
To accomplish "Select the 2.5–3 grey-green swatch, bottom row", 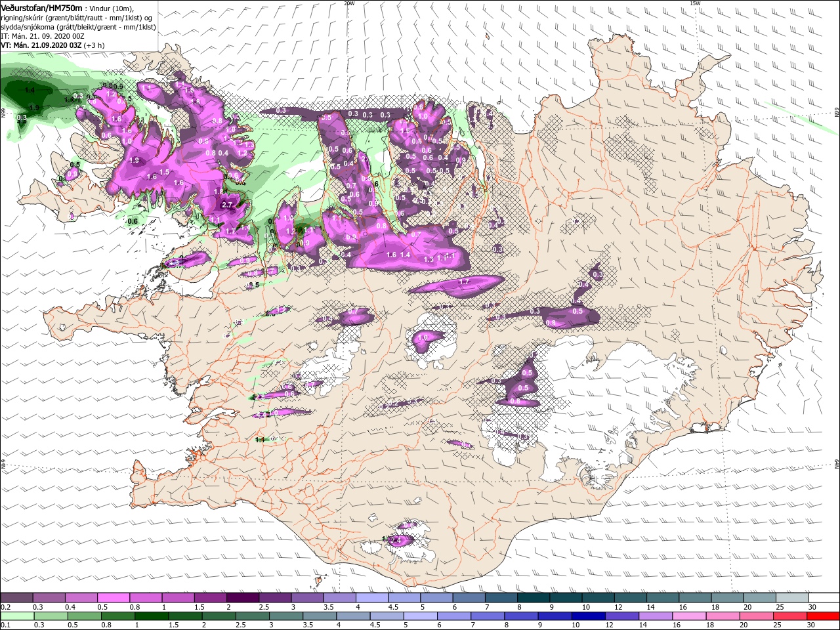I will (x=251, y=616).
